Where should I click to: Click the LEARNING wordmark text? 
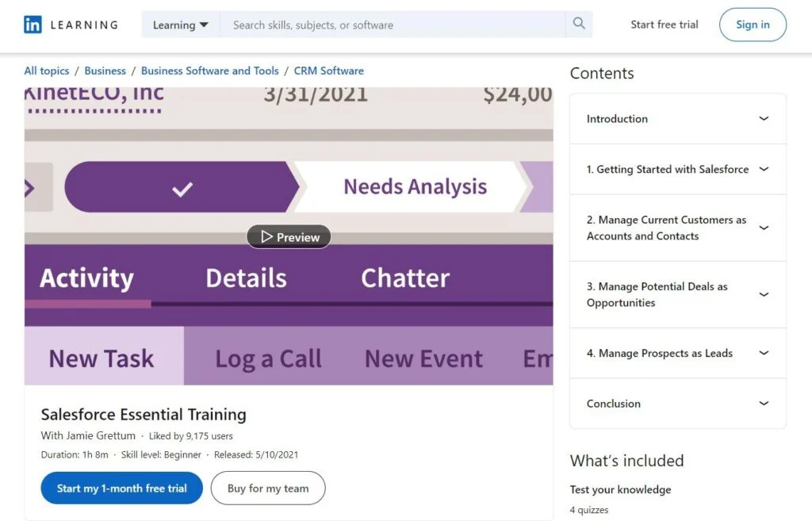click(84, 25)
